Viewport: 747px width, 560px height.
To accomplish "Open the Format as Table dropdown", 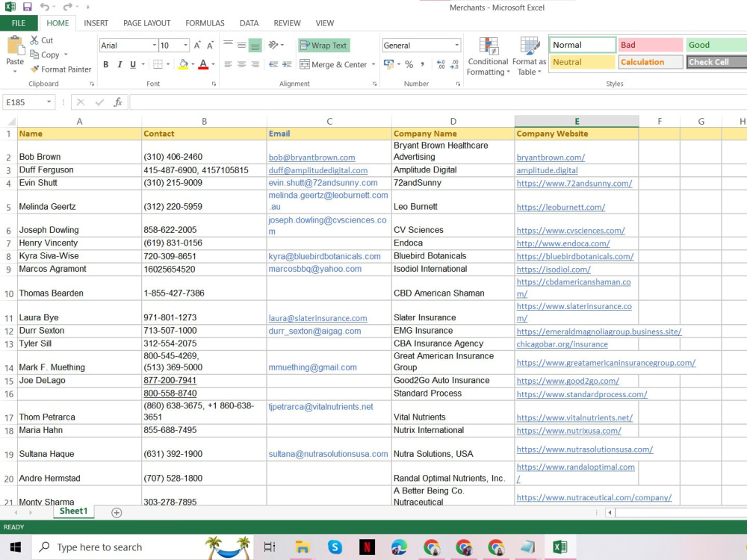I will tap(529, 56).
